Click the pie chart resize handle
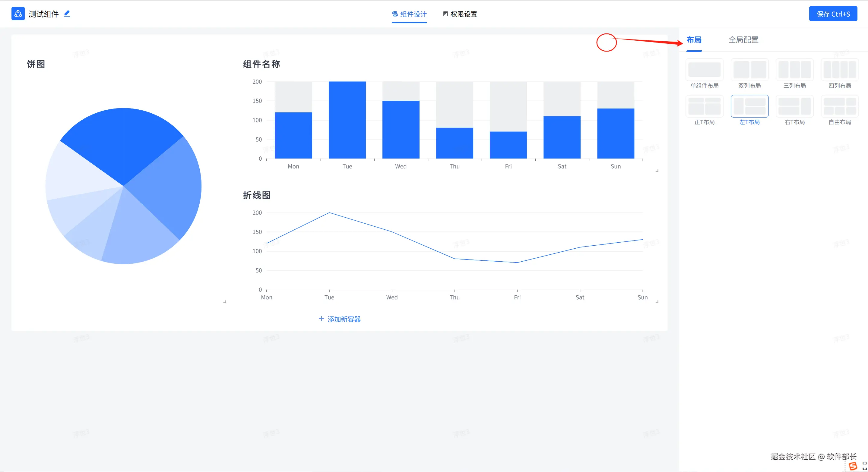Viewport: 868px width, 472px height. pos(224,302)
